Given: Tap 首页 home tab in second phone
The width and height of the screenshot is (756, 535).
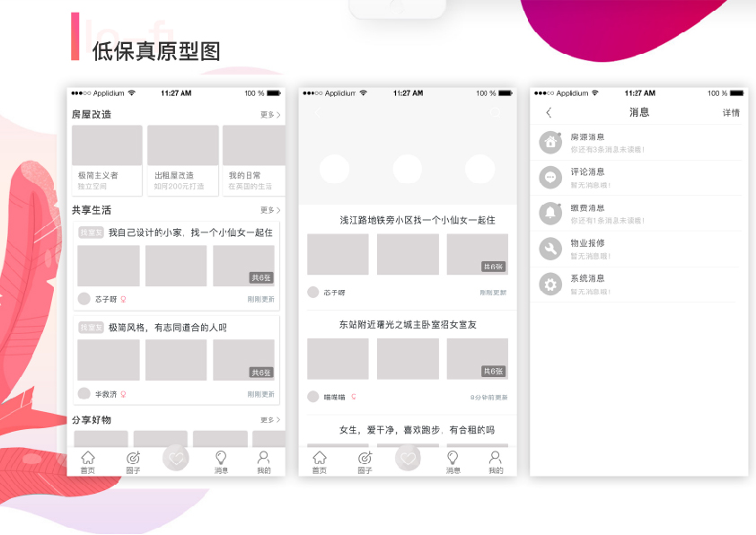Looking at the screenshot, I should tap(319, 462).
